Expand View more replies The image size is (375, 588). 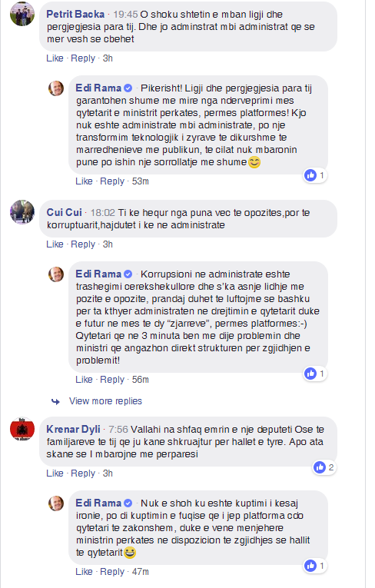point(105,401)
